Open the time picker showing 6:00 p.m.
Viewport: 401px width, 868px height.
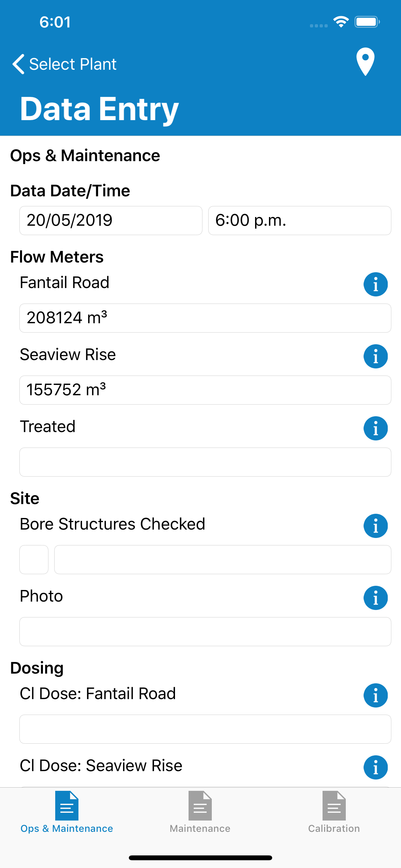(300, 221)
